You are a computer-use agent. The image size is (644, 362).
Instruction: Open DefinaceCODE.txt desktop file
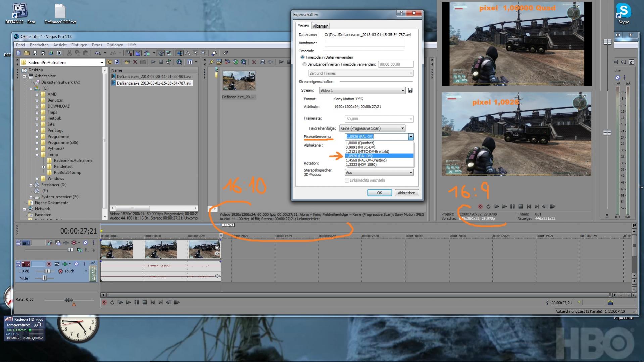coord(60,14)
